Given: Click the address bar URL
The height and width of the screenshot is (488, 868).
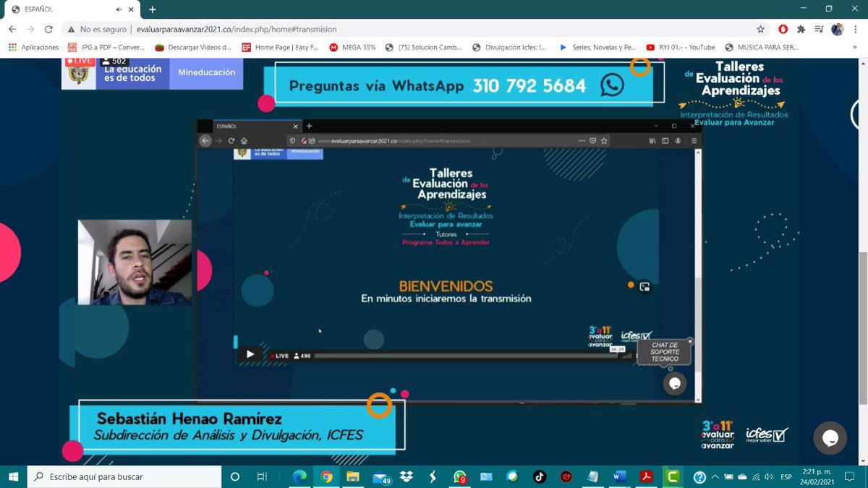Looking at the screenshot, I should pyautogui.click(x=237, y=30).
